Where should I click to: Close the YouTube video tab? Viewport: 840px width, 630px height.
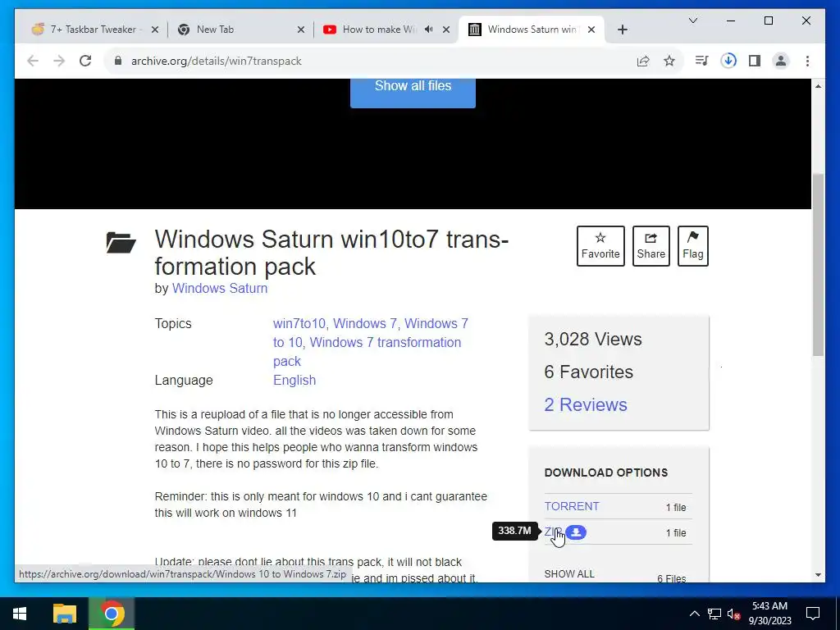point(446,30)
